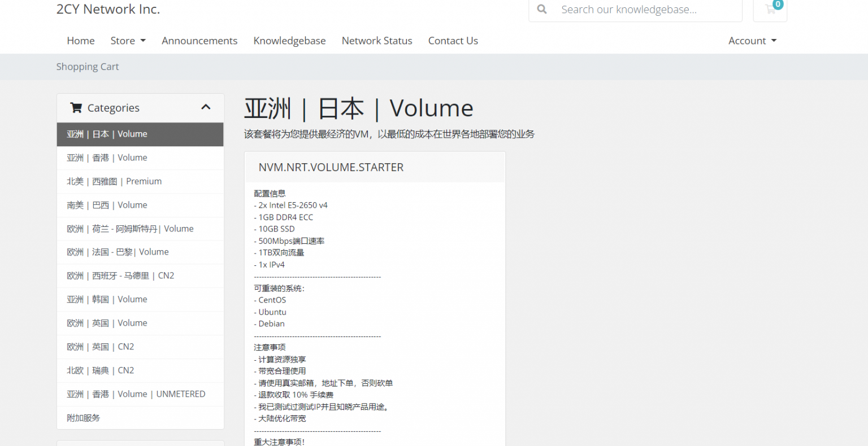This screenshot has height=446, width=868.
Task: Open the 附加服务 category
Action: click(84, 418)
